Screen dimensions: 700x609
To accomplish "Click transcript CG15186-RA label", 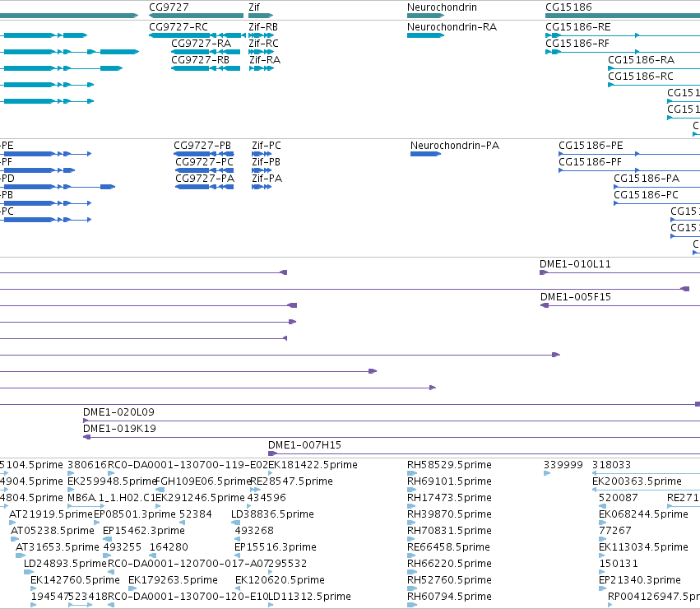I will (641, 60).
